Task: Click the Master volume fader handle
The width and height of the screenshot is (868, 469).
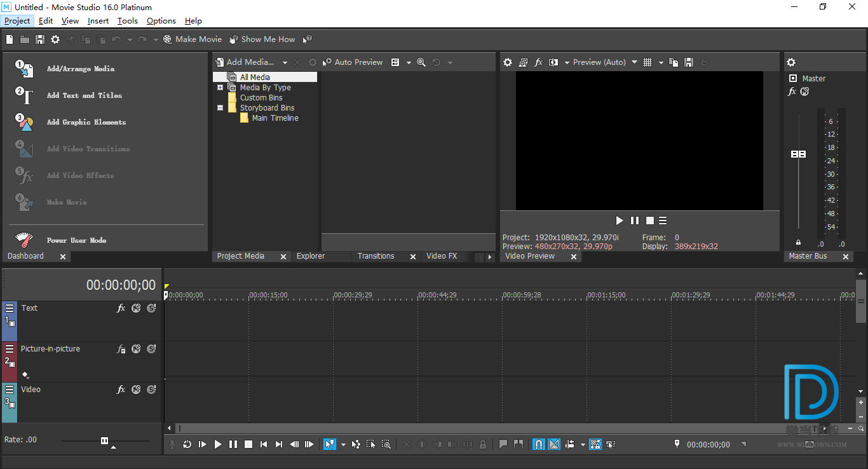Action: pos(798,154)
